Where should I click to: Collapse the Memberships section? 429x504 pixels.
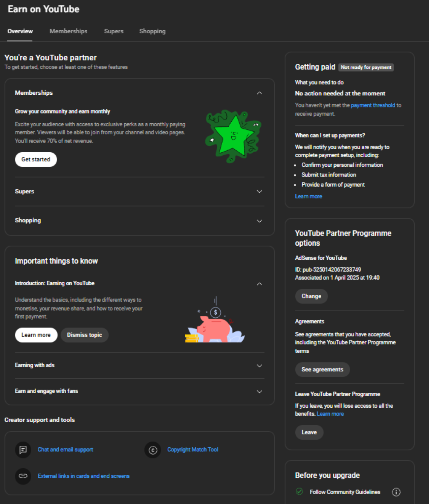coord(259,93)
